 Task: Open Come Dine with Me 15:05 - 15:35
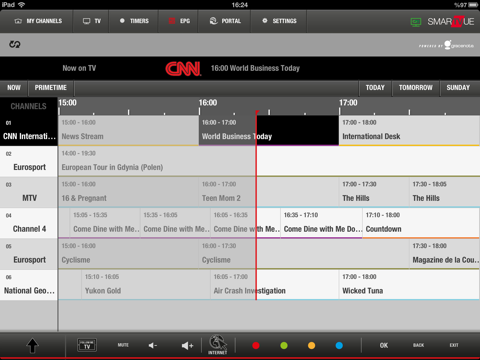point(105,223)
